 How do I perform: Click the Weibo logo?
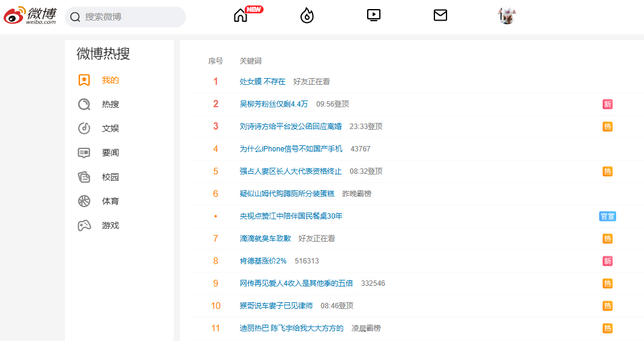(30, 16)
